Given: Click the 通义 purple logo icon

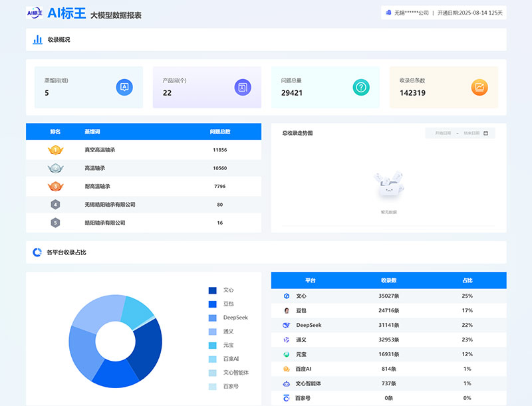Looking at the screenshot, I should click(287, 340).
